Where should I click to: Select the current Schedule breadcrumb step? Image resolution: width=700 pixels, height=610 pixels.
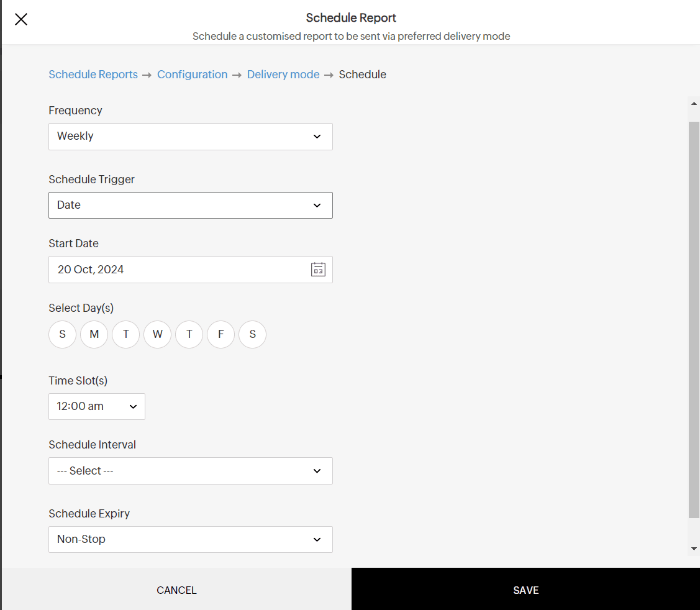coord(363,75)
